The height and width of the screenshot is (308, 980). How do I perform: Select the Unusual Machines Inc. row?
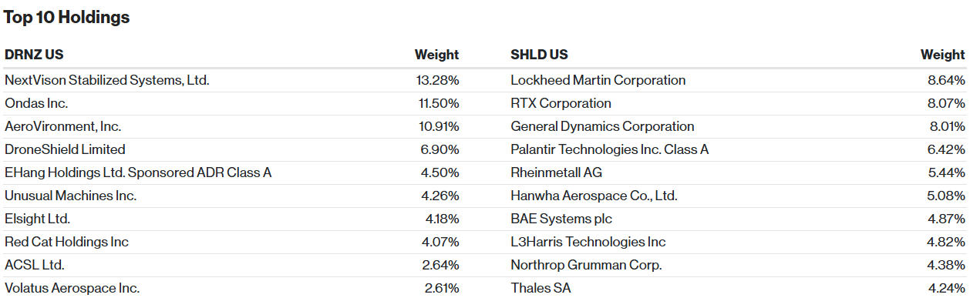pyautogui.click(x=231, y=196)
